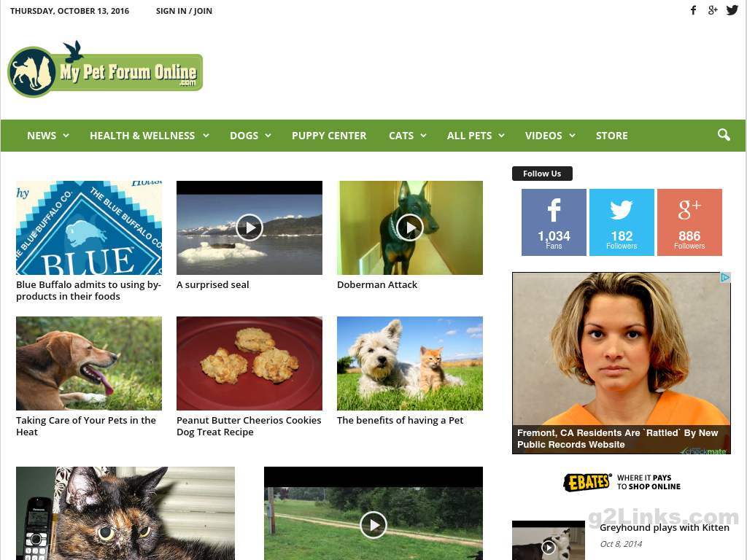Viewport: 747px width, 560px height.
Task: Open the Twitter tile with 182 followers
Action: point(622,222)
